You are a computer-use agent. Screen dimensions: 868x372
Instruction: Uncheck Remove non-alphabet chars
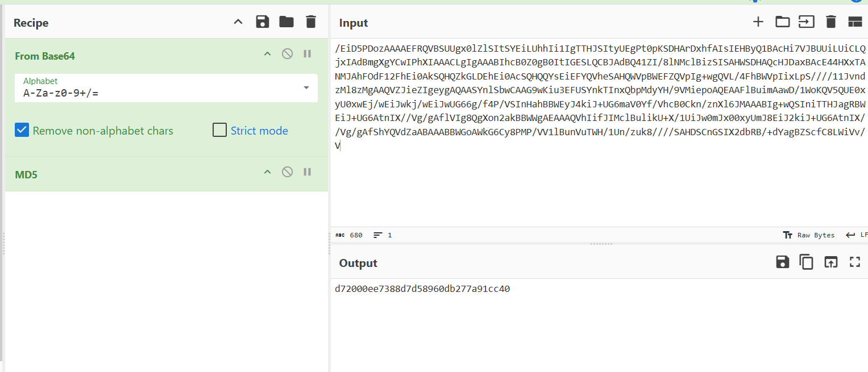(22, 131)
